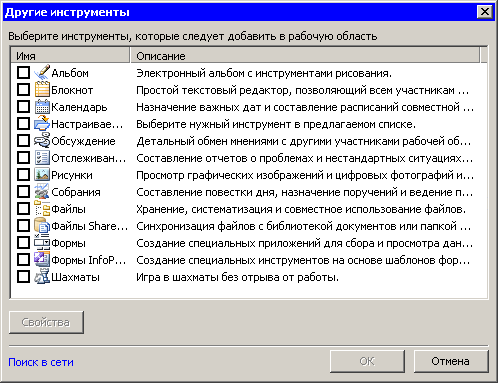
Task: Click description 'Просмотр графических изображений...'
Action: point(305,175)
